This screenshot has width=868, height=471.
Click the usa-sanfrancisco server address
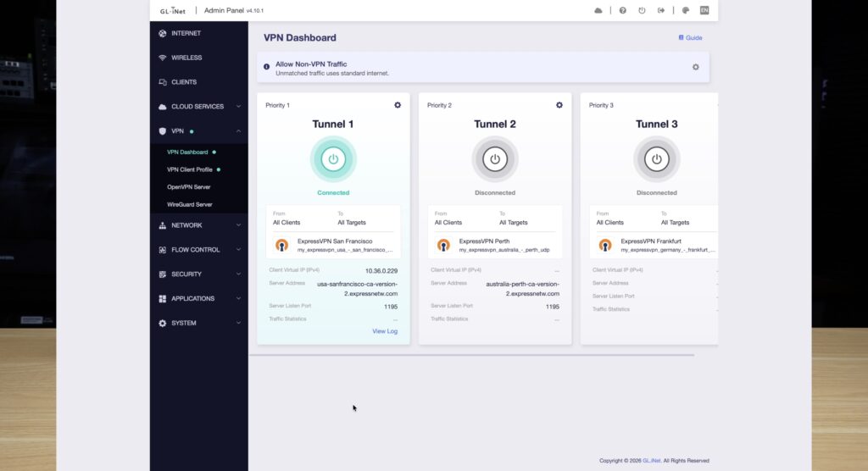point(357,289)
